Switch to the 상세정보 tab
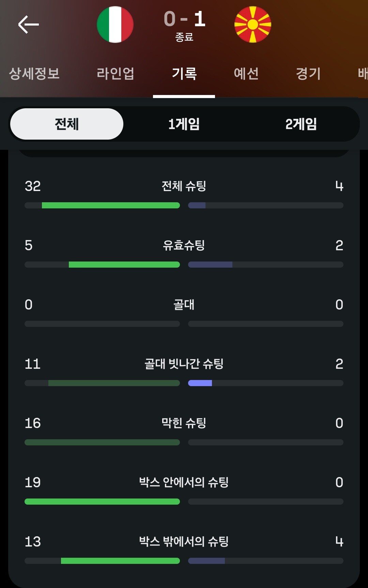The width and height of the screenshot is (368, 588). point(34,74)
